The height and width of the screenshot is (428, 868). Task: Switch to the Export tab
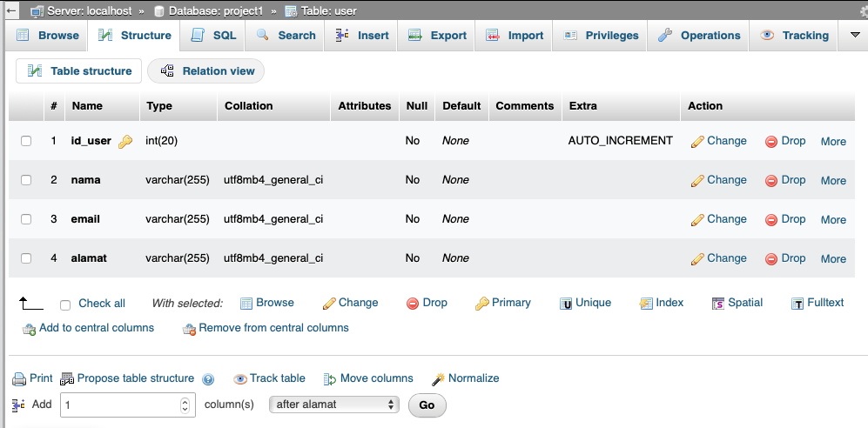pos(437,36)
